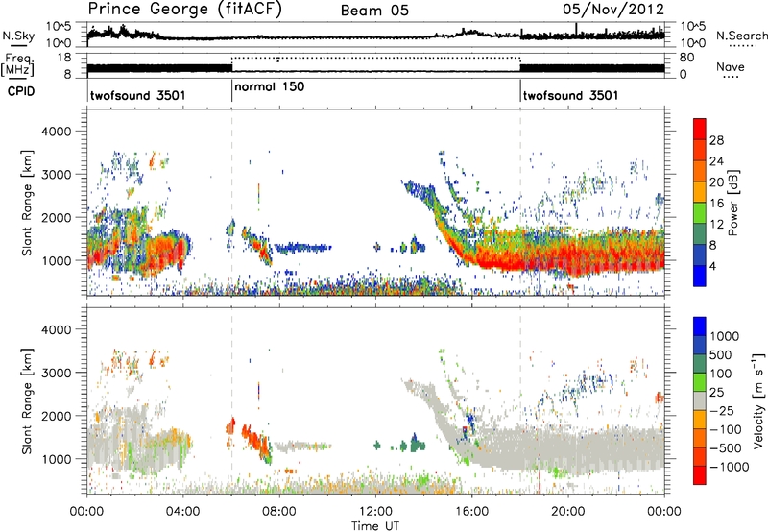Select the 'N.Search' legend label
This screenshot has width=768, height=532.
coord(741,36)
